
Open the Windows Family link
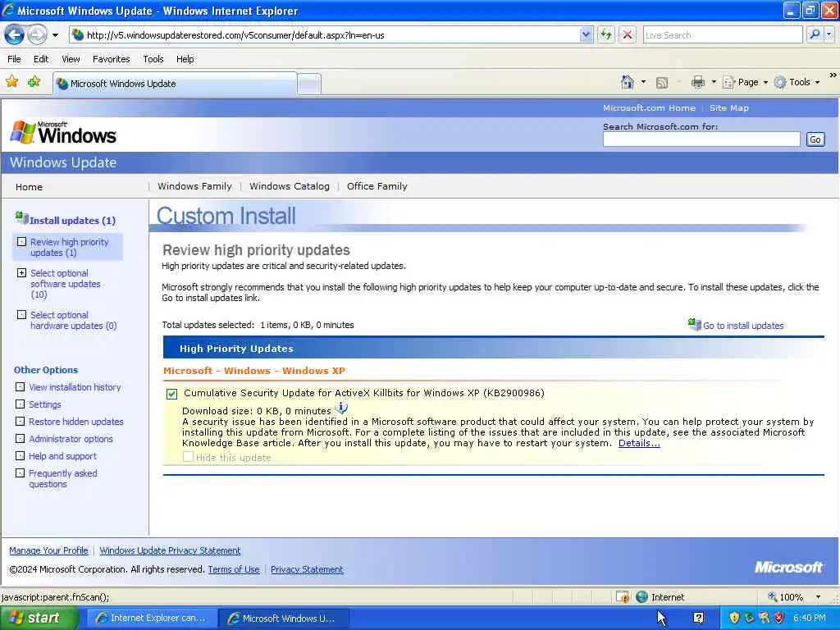[194, 186]
